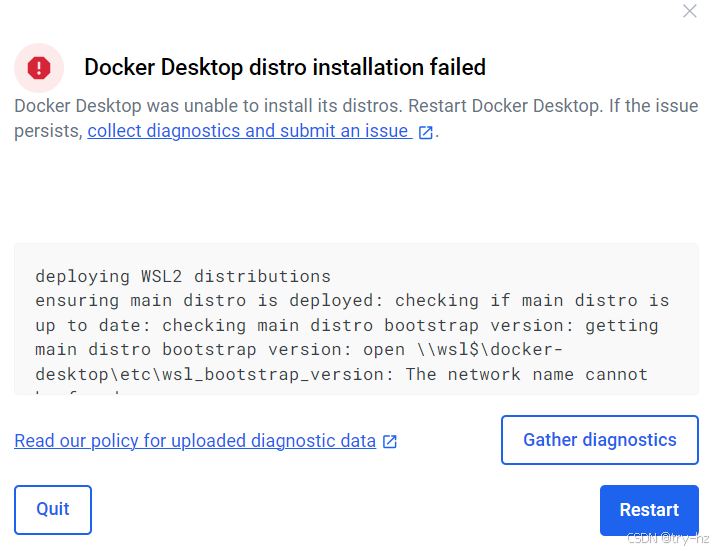Click external link icon after submit an issue
The image size is (714, 551).
pos(425,133)
